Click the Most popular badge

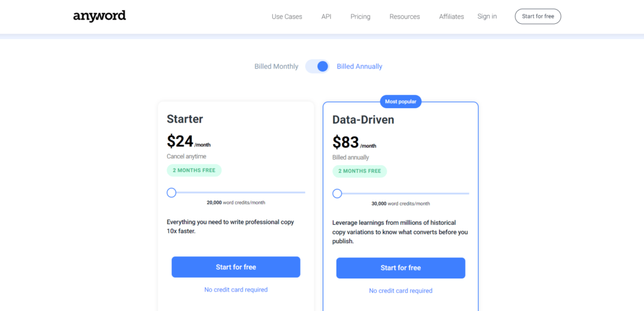pos(401,101)
